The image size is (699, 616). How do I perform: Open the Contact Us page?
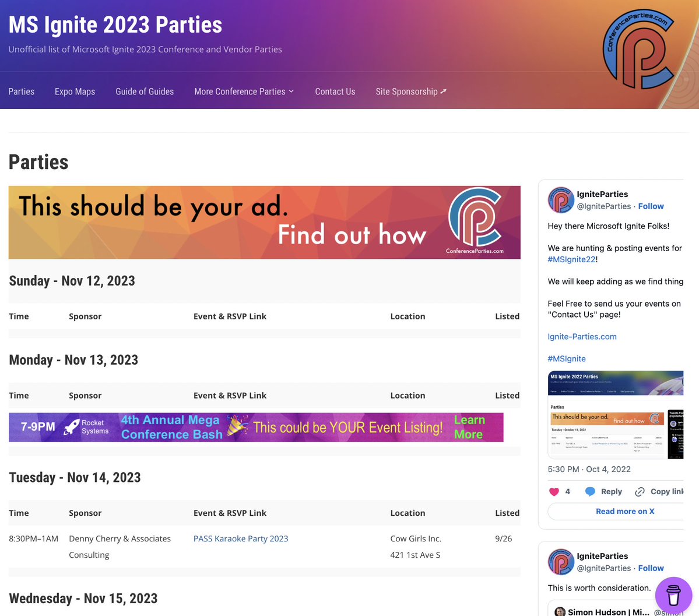point(335,91)
